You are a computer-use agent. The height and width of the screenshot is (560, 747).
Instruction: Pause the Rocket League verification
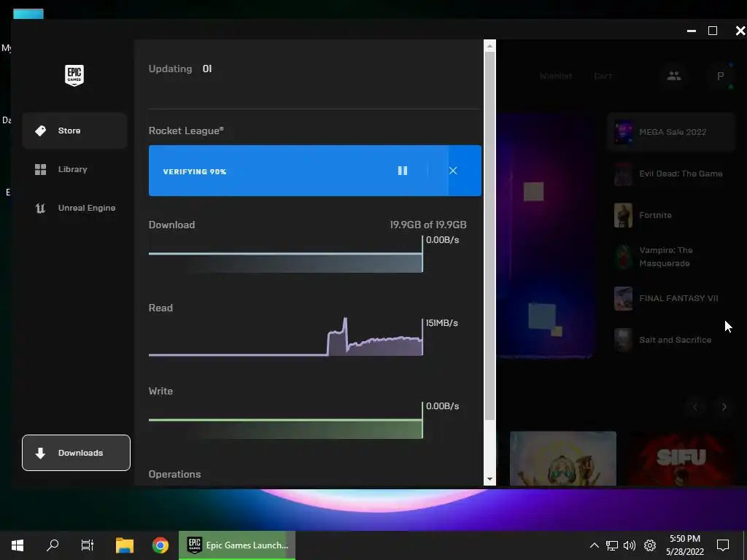point(403,171)
